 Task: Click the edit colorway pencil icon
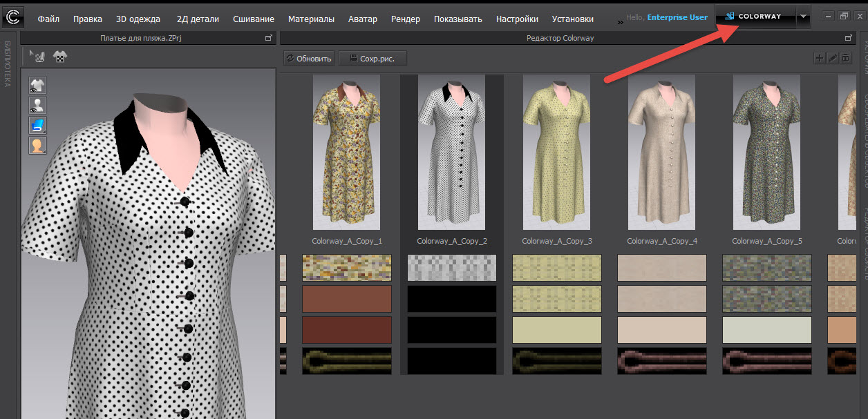pyautogui.click(x=833, y=59)
